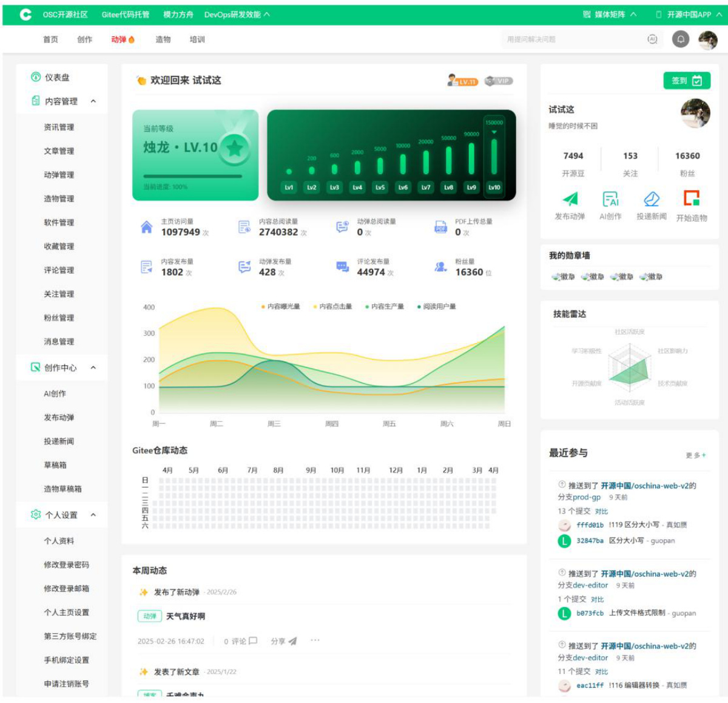The width and height of the screenshot is (728, 703).
Task: Open the 天气真好啊 post title
Action: point(186,616)
